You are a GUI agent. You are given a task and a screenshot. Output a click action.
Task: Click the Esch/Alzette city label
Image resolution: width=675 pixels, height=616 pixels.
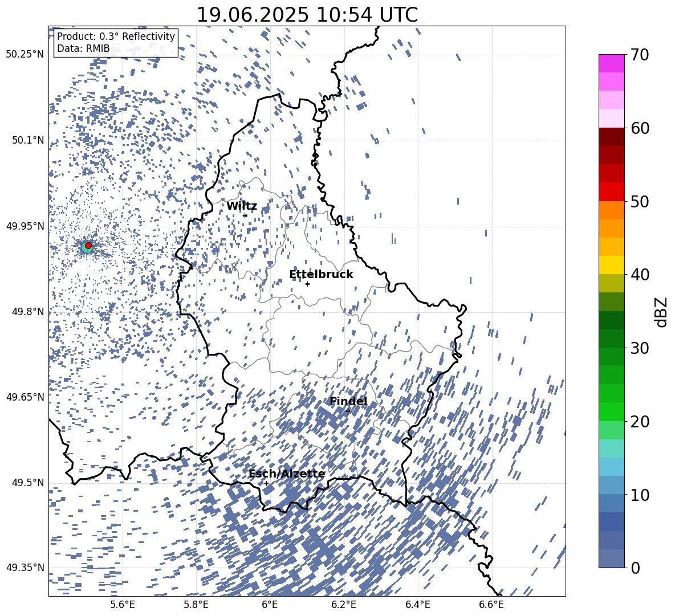pos(287,474)
